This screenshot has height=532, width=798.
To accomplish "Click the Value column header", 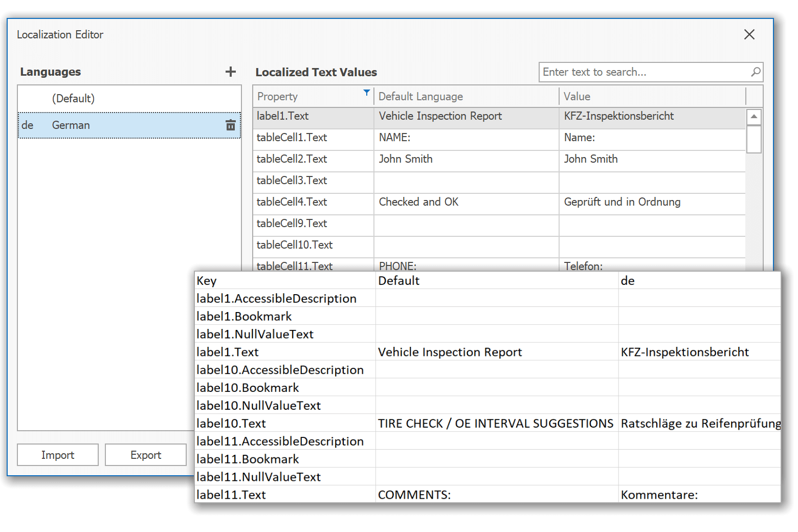I will pyautogui.click(x=577, y=96).
